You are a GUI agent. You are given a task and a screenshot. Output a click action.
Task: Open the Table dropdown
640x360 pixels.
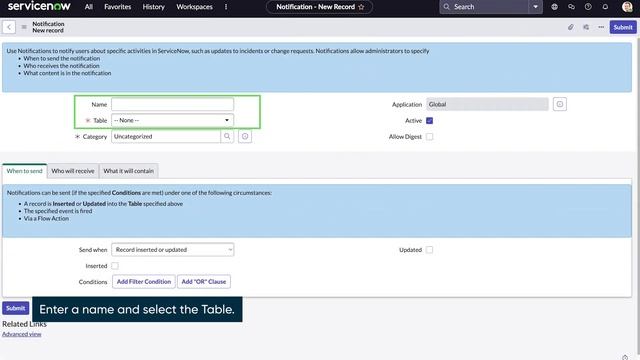click(x=172, y=120)
